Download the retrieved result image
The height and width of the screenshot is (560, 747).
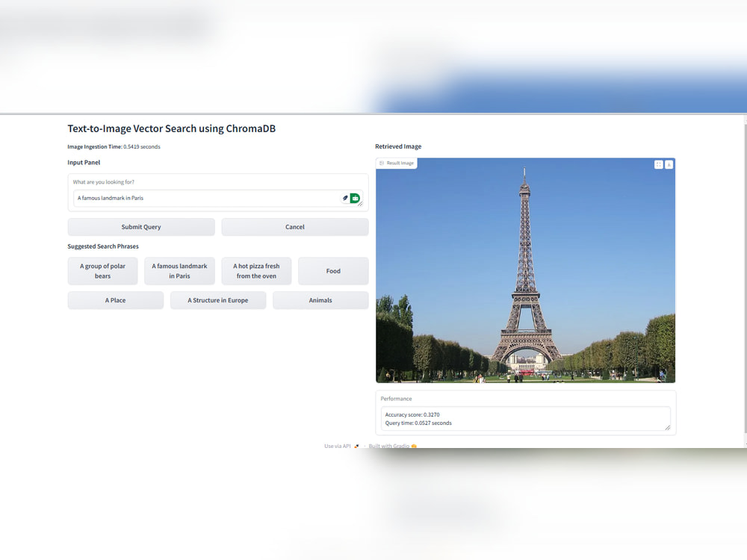point(669,164)
